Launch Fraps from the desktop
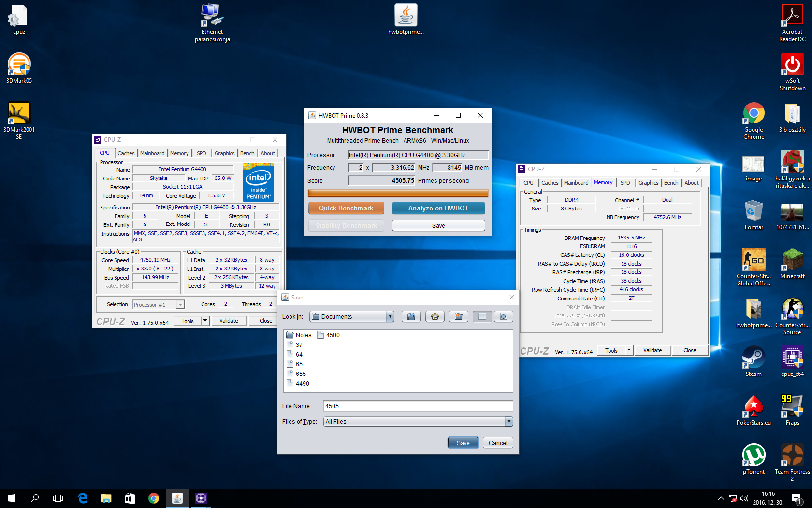This screenshot has width=812, height=508. point(792,410)
